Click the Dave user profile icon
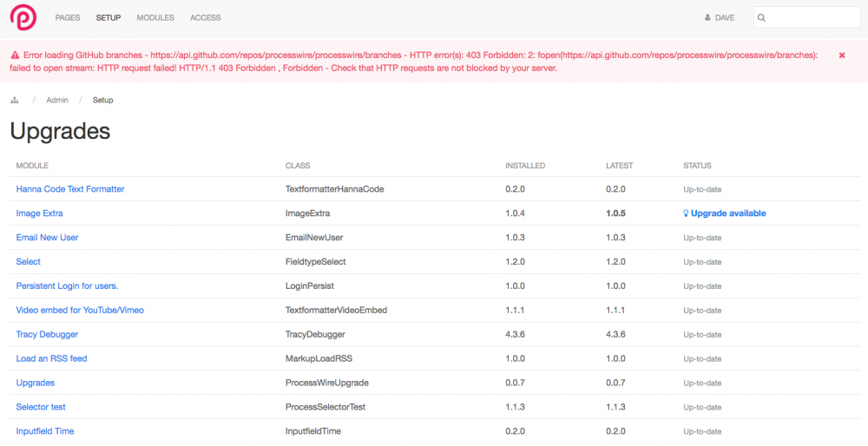The width and height of the screenshot is (868, 446). coord(708,17)
